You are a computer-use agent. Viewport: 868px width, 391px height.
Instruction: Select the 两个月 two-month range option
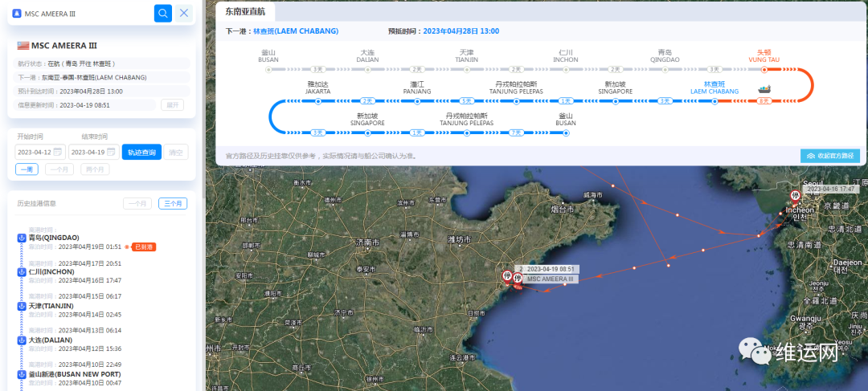(x=96, y=169)
